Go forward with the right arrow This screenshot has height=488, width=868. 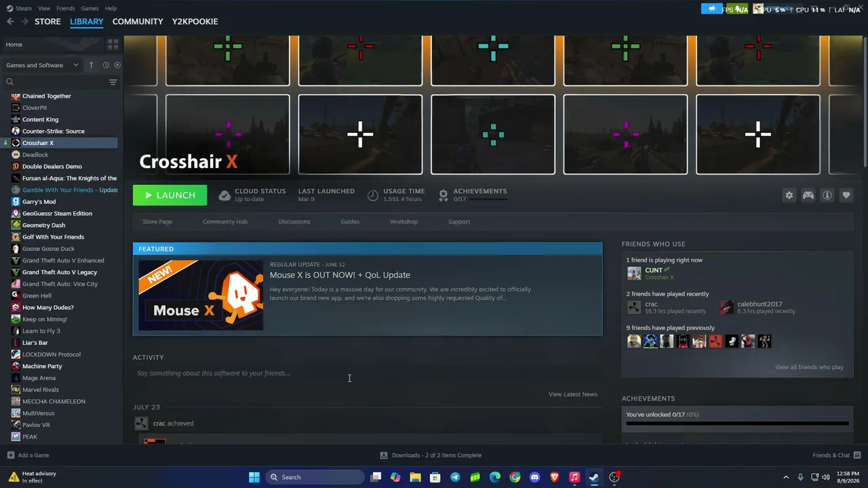pyautogui.click(x=24, y=22)
